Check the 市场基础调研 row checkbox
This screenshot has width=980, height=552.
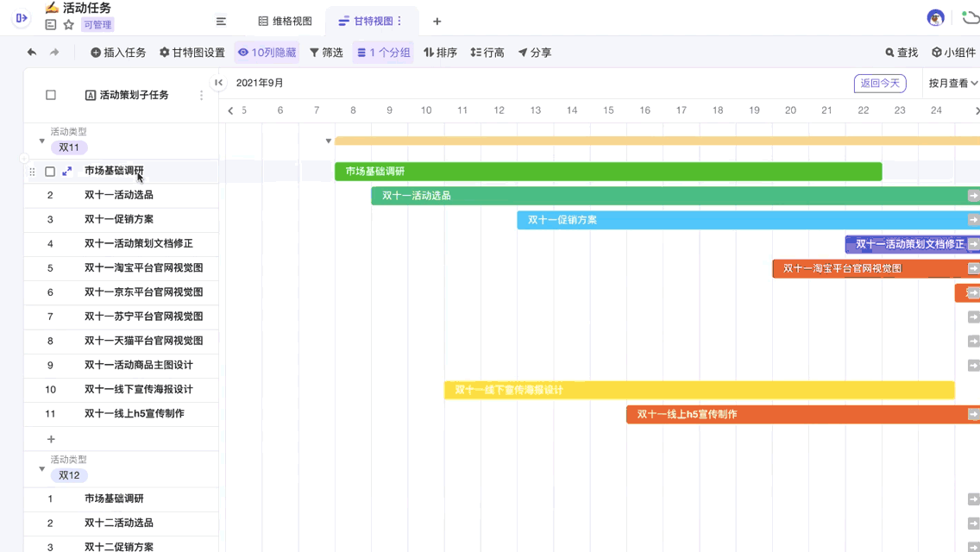click(x=50, y=172)
